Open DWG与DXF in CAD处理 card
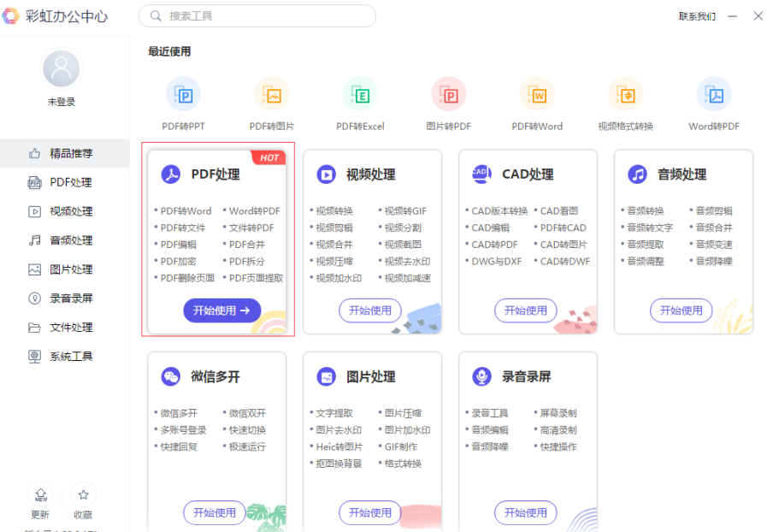 point(497,262)
